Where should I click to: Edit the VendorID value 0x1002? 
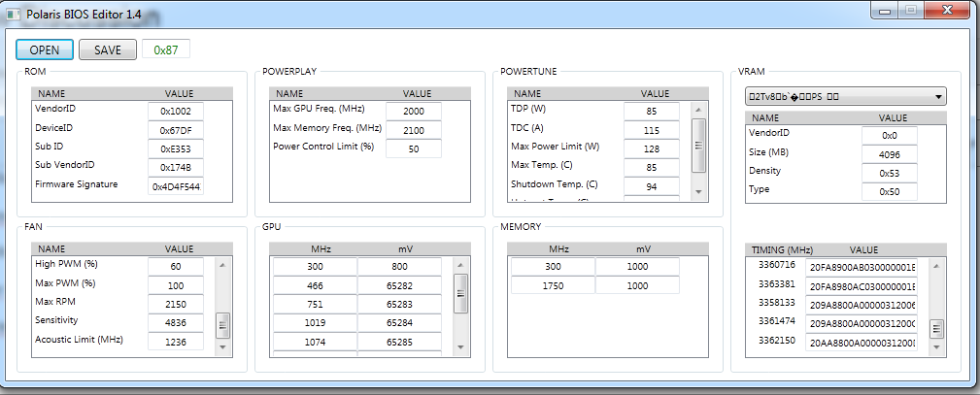(176, 112)
